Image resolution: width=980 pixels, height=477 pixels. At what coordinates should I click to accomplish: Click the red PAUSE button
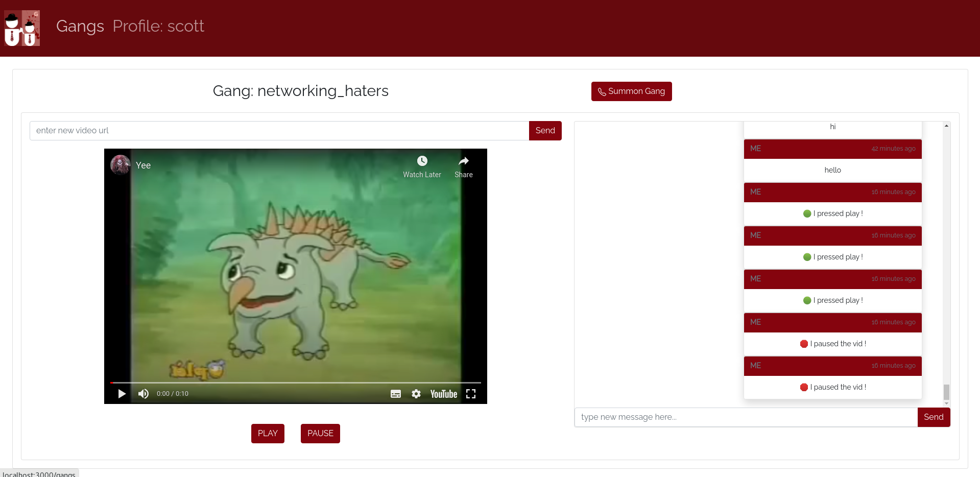pos(320,434)
